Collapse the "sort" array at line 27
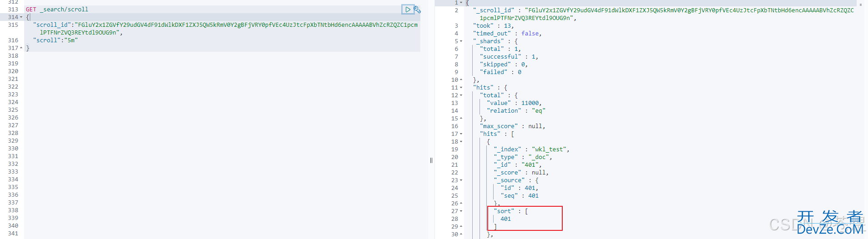 pos(461,211)
